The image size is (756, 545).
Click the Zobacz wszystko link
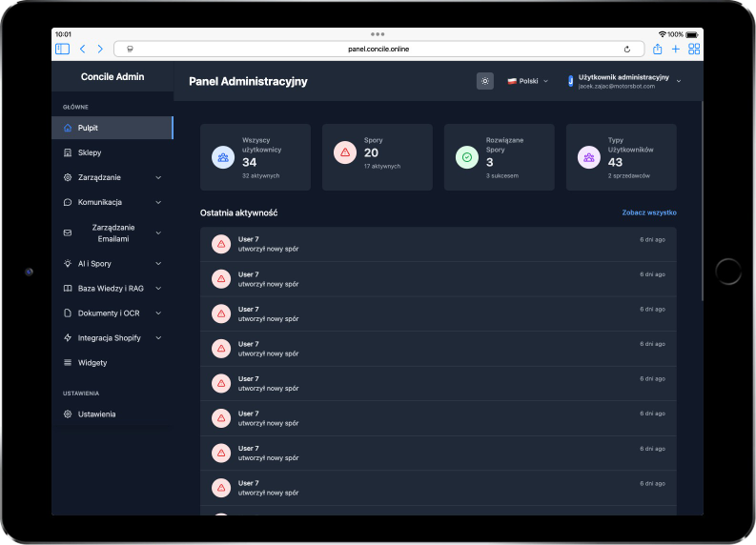[x=648, y=212]
